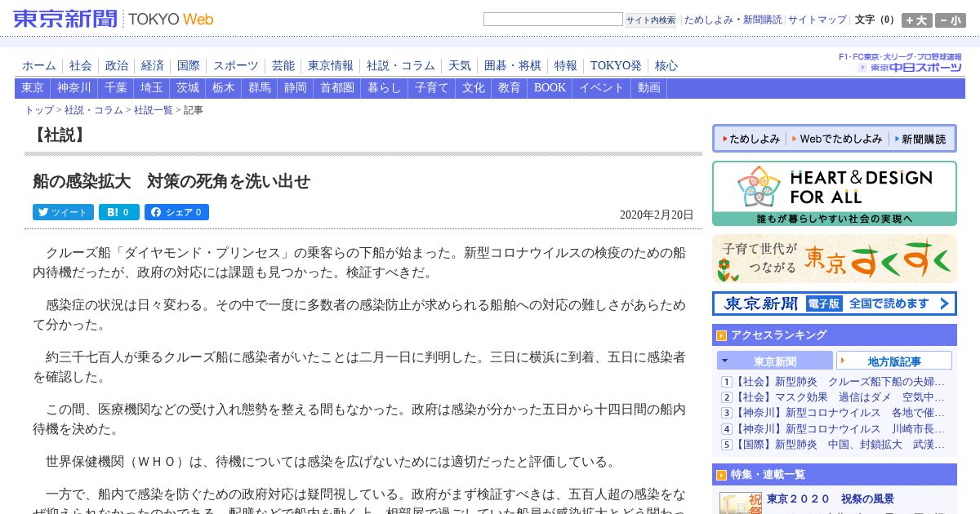Click the サイト内検索 search button

pos(651,20)
